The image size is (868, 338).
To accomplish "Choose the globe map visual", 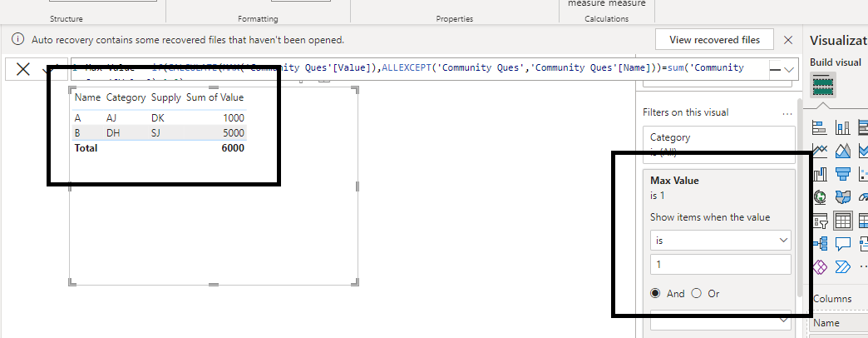I will [819, 197].
